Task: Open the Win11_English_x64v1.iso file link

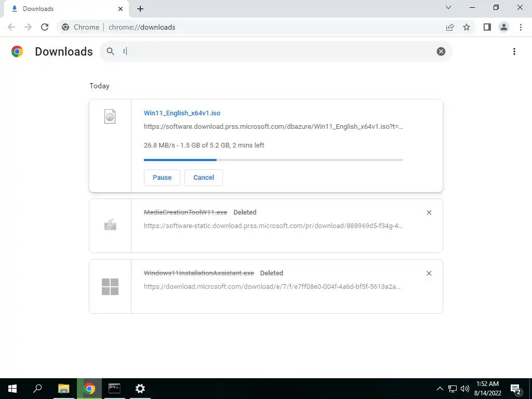Action: pos(182,113)
